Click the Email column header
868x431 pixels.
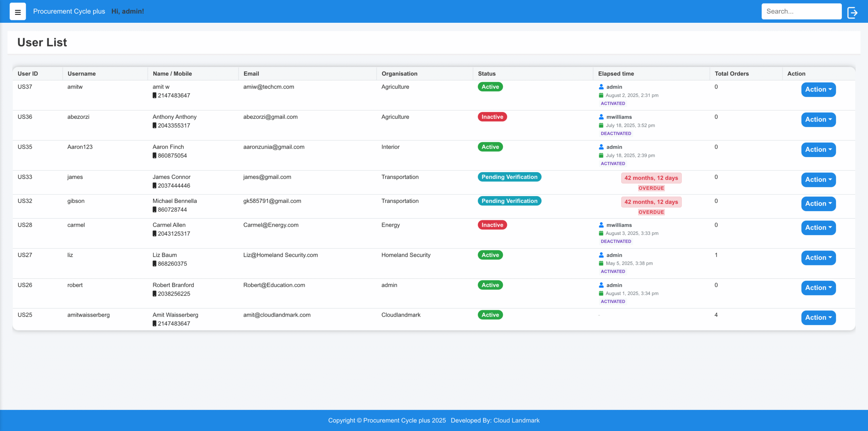click(251, 73)
